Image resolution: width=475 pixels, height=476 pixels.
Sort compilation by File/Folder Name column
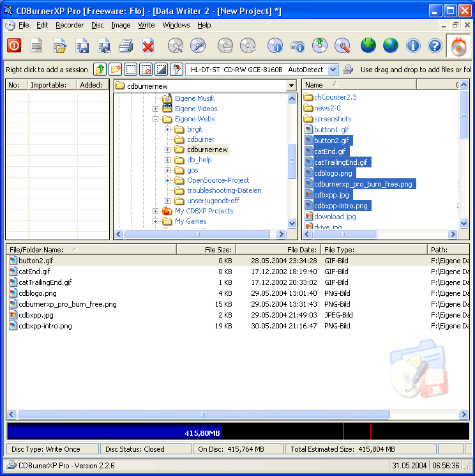coord(91,250)
